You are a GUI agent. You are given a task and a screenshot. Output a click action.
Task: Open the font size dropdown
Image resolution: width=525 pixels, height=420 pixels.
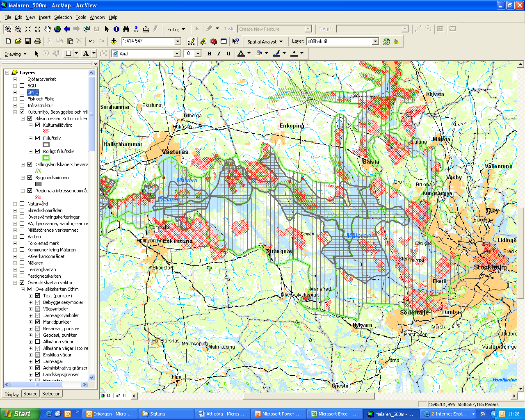(198, 54)
